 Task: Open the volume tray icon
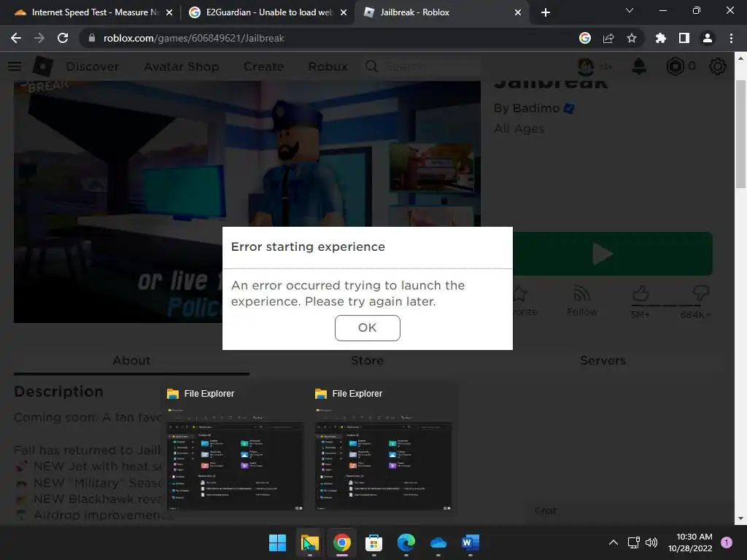651,542
